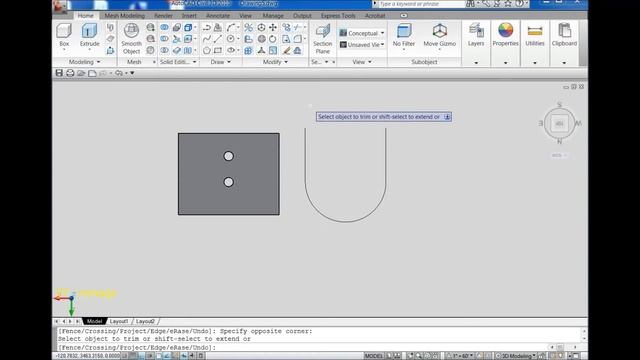This screenshot has width=640, height=360.
Task: Click the status bar coordinates readout
Action: [88, 356]
